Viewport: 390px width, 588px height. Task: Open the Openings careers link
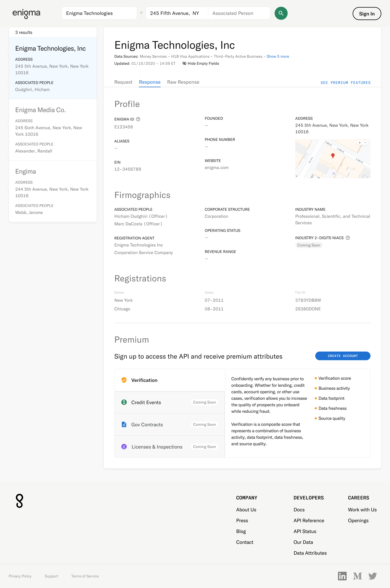[358, 521]
